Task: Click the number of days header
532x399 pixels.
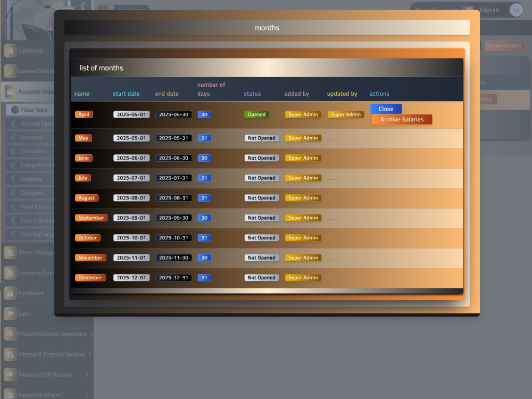Action: click(x=211, y=89)
